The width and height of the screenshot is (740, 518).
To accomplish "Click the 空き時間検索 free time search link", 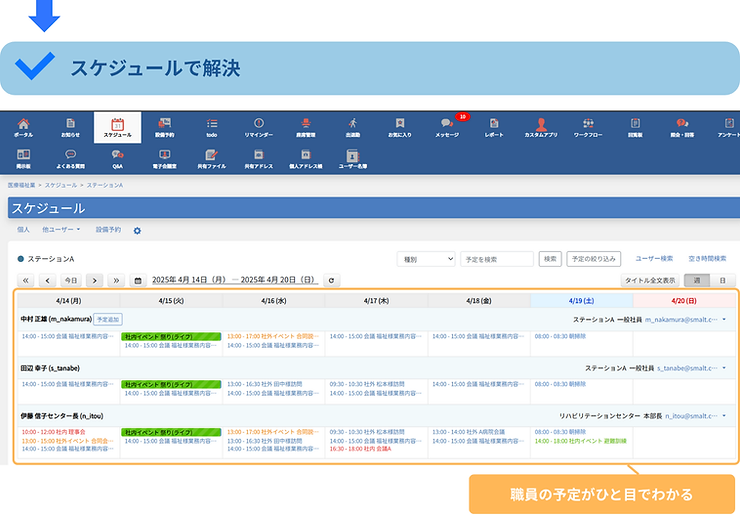I will tap(708, 258).
